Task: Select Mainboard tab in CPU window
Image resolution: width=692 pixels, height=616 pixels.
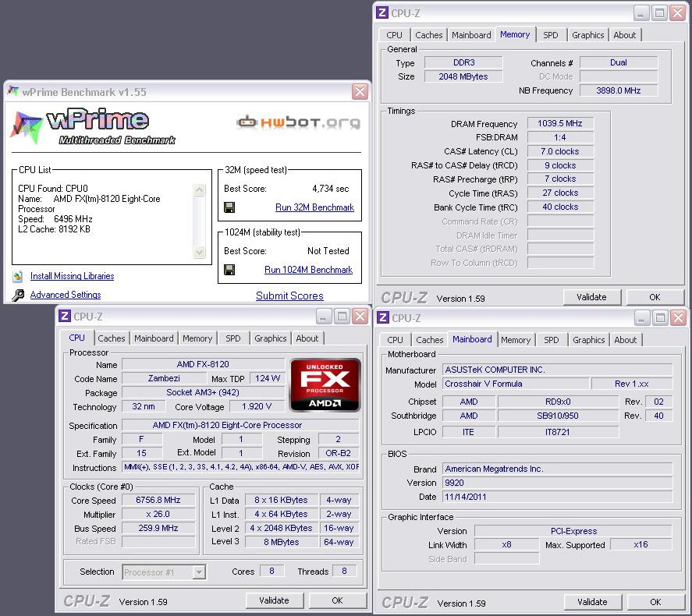Action: [x=154, y=338]
